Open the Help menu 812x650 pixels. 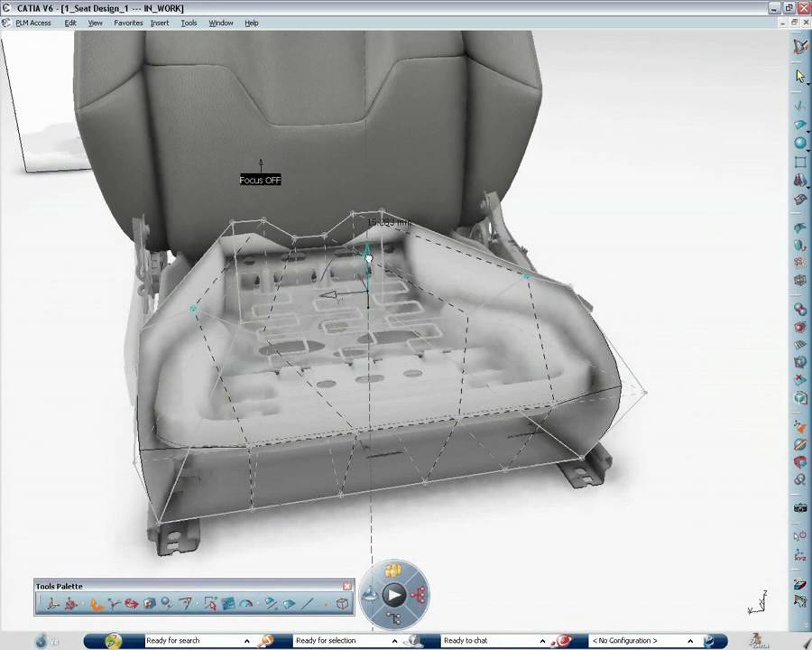click(251, 23)
